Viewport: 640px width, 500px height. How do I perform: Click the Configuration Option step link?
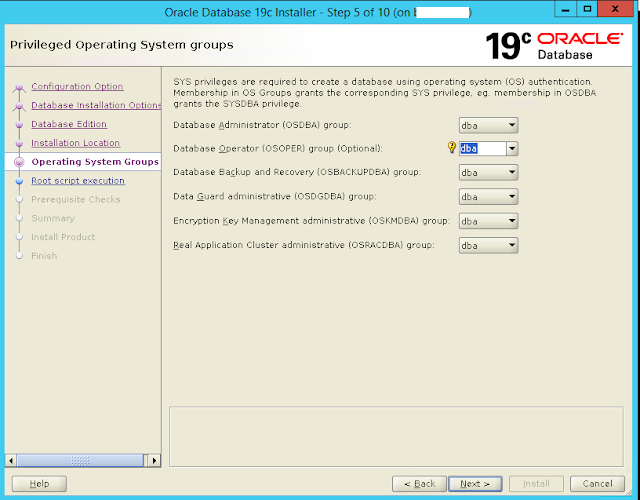(x=77, y=87)
